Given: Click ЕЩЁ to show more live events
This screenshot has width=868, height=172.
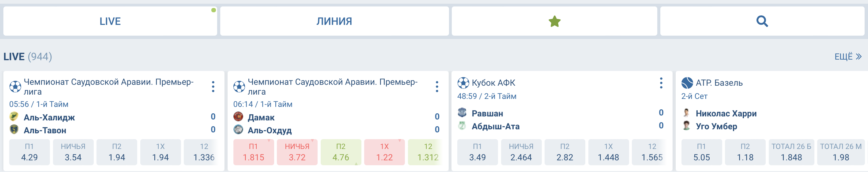Looking at the screenshot, I should tap(848, 57).
